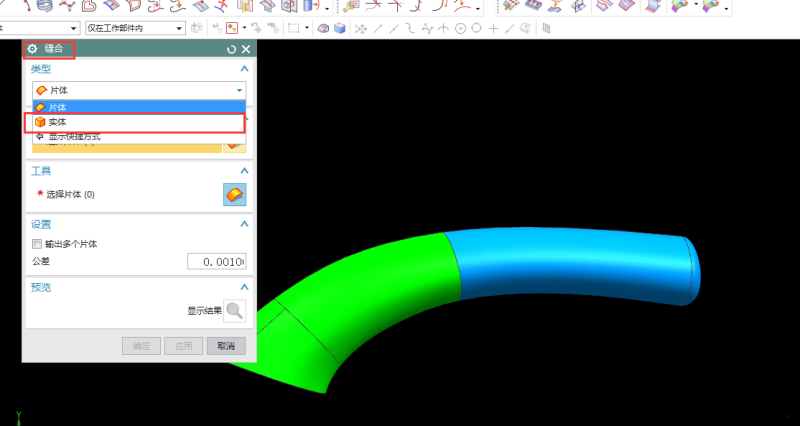This screenshot has width=800, height=426.
Task: Collapse the 设置 section
Action: 244,224
